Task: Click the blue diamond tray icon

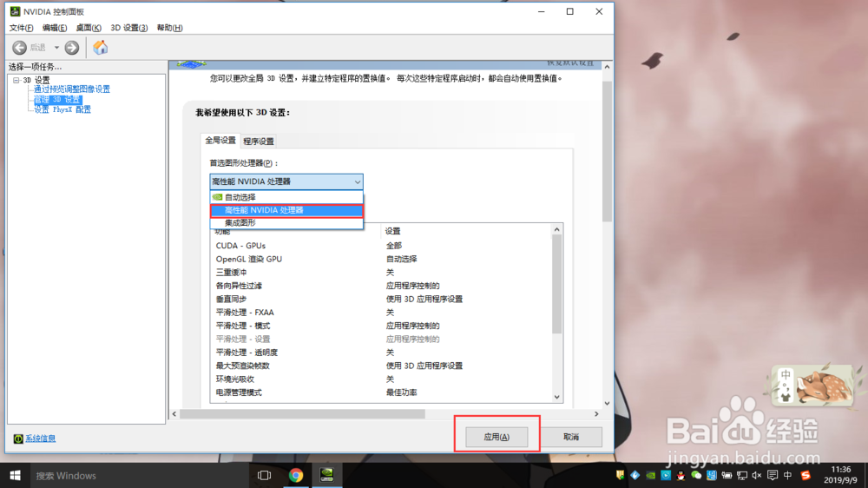Action: [x=635, y=475]
